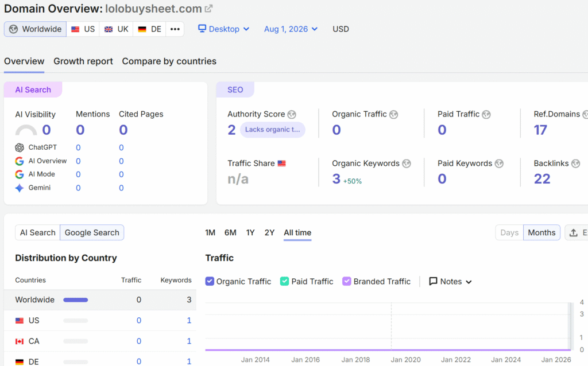Open the Desktop device dropdown

[x=223, y=29]
